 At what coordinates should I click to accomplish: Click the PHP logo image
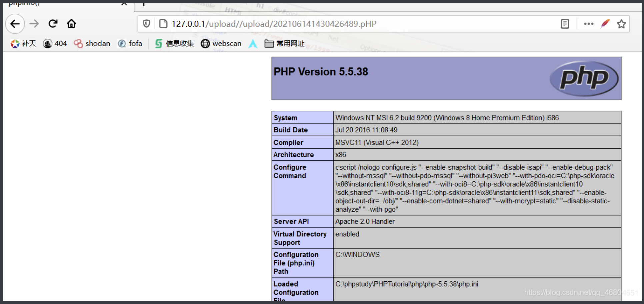pos(584,79)
